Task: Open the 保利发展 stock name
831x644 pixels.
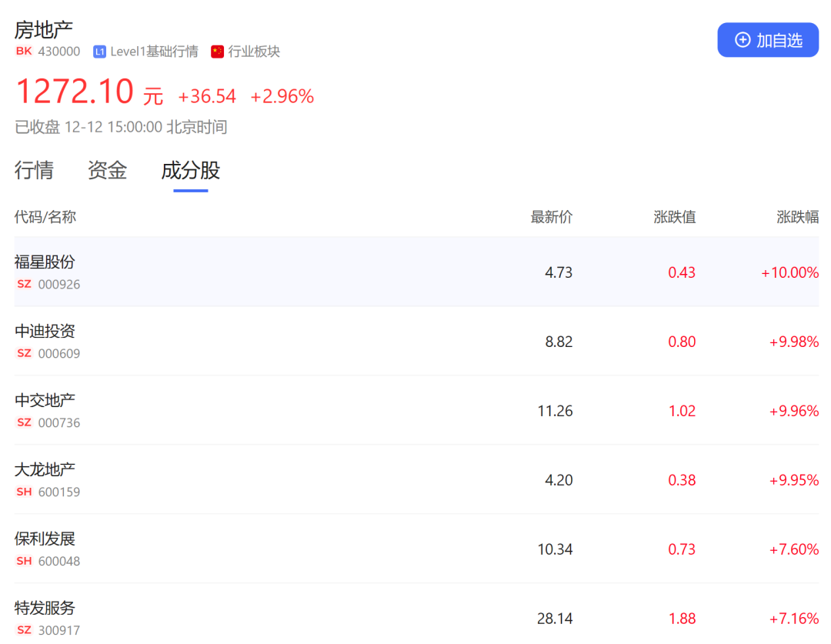Action: 45,539
